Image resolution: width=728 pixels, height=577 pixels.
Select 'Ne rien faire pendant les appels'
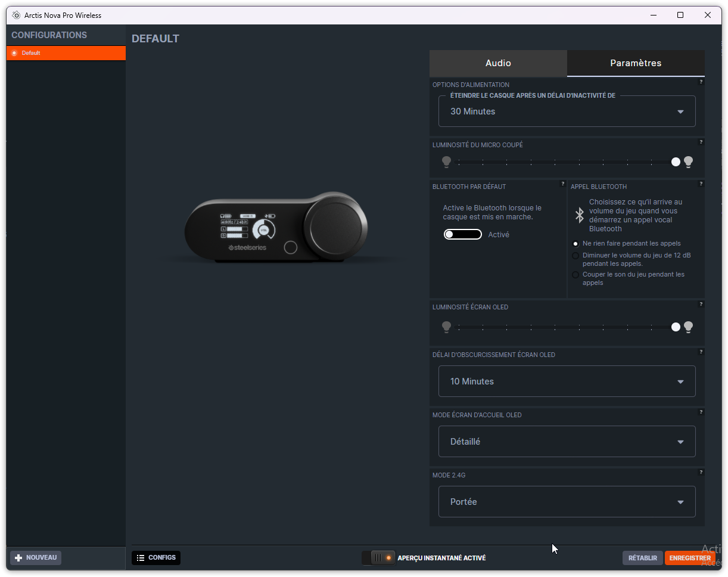tap(575, 244)
